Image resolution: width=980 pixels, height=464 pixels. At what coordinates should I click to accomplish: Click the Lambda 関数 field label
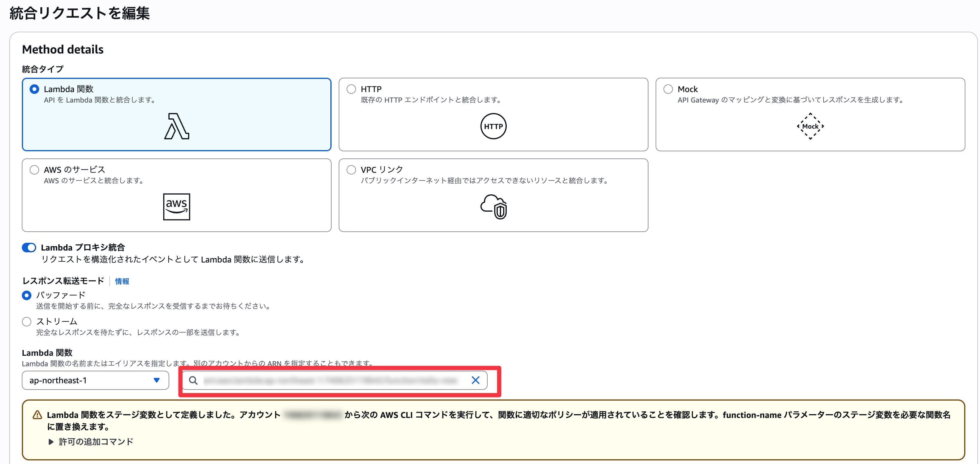47,353
